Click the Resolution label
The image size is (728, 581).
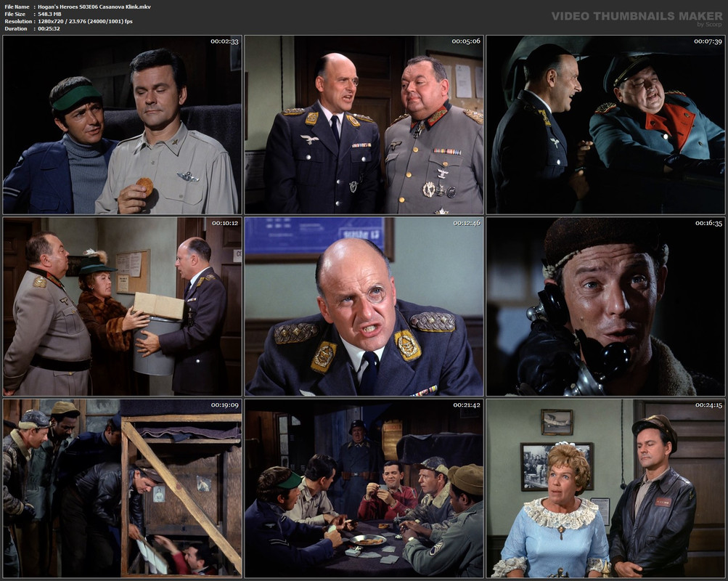point(19,21)
